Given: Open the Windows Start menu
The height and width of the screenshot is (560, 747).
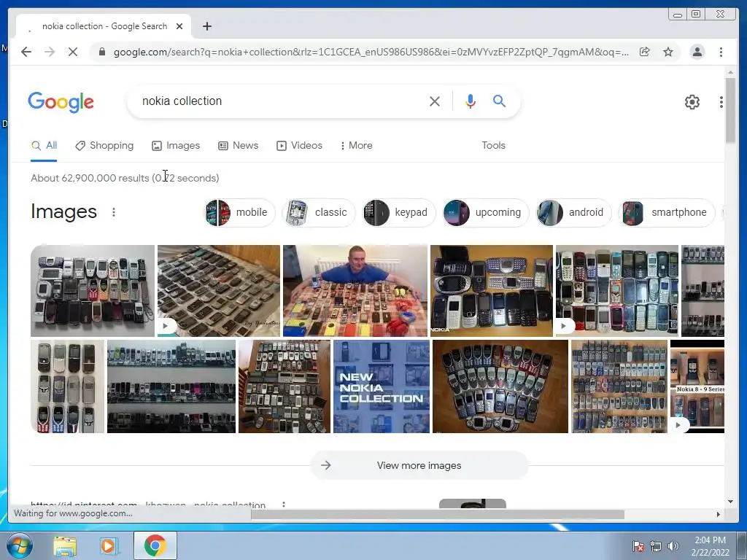Looking at the screenshot, I should [19, 545].
